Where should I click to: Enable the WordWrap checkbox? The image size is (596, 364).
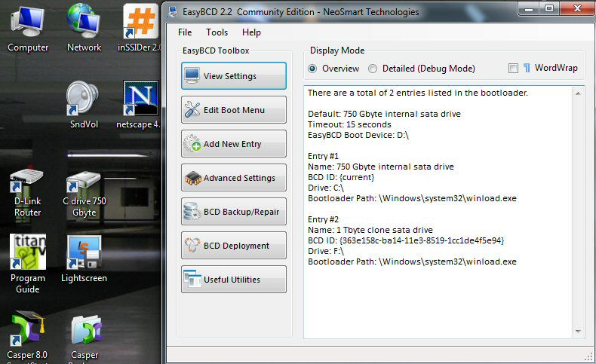coord(513,69)
